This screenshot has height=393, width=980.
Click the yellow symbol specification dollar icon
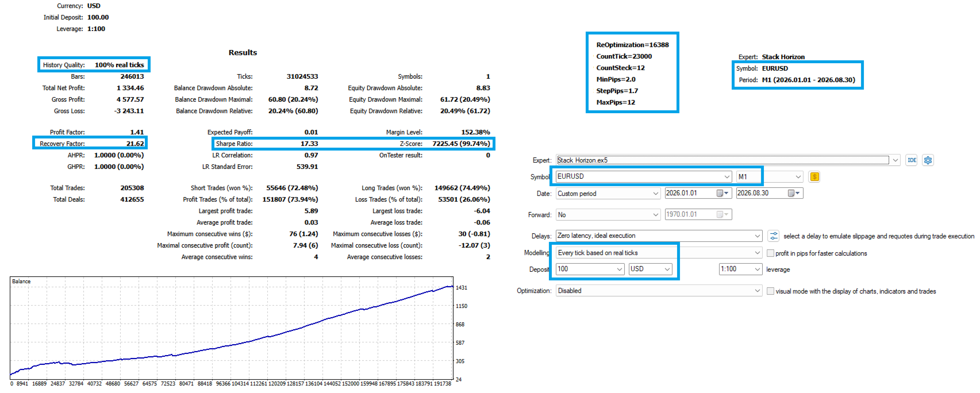click(814, 177)
